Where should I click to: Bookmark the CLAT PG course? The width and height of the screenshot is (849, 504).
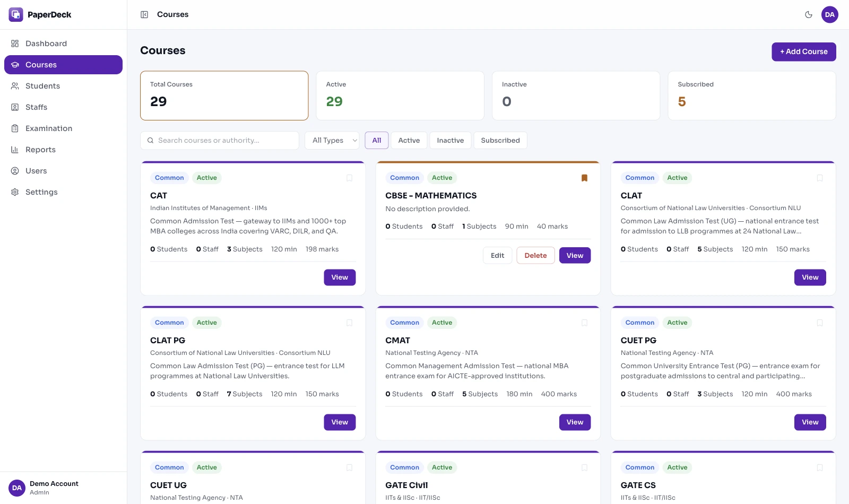click(x=349, y=323)
